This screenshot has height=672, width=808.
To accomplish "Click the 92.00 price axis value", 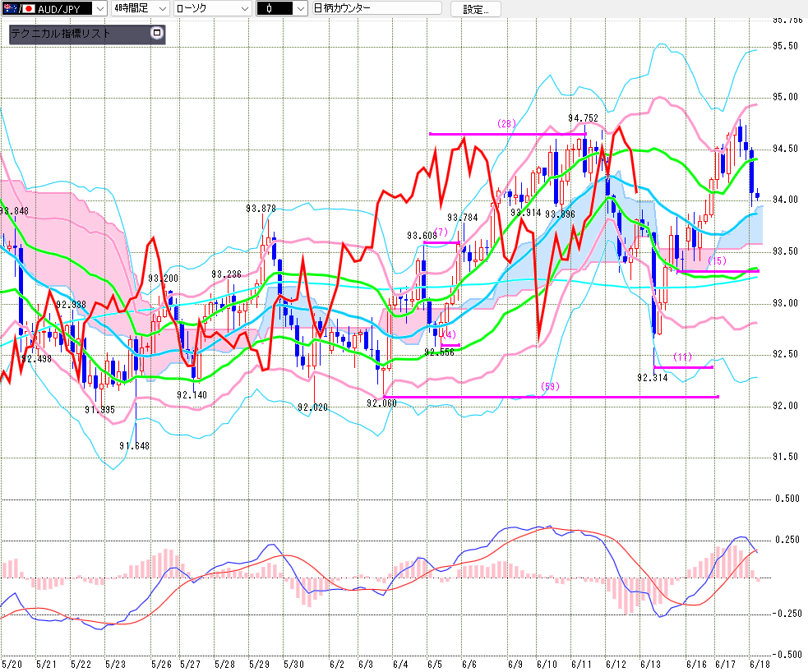I will (785, 406).
